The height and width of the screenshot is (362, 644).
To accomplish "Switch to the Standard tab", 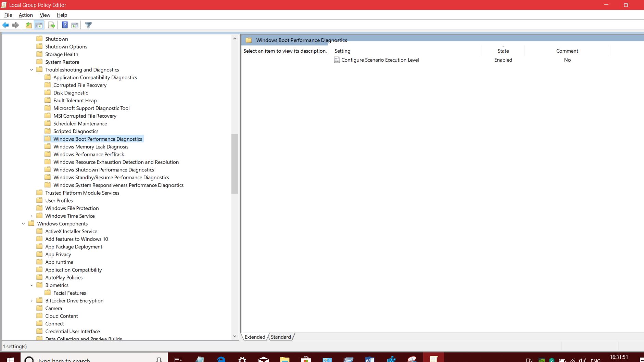I will (x=281, y=337).
